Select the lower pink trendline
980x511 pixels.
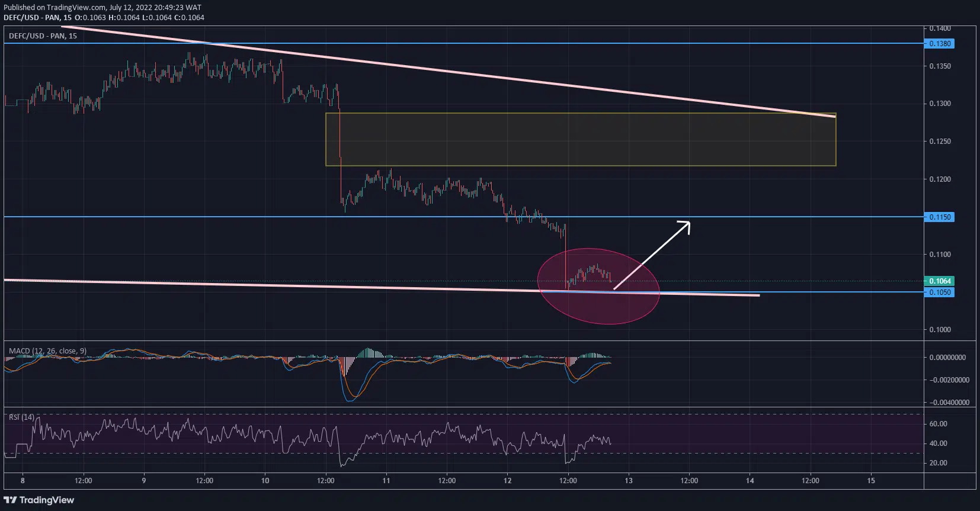click(x=296, y=285)
